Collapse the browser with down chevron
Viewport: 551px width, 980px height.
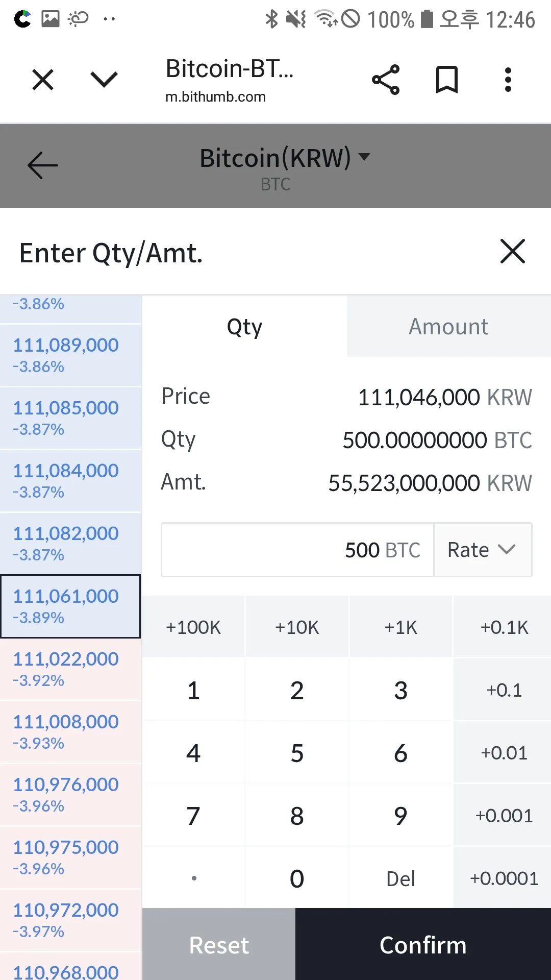click(104, 80)
